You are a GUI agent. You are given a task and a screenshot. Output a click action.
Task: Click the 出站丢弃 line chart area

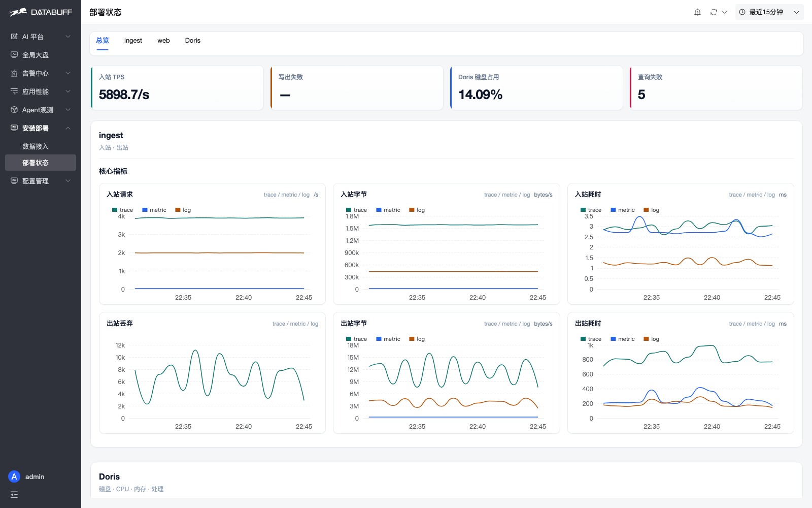click(x=219, y=382)
